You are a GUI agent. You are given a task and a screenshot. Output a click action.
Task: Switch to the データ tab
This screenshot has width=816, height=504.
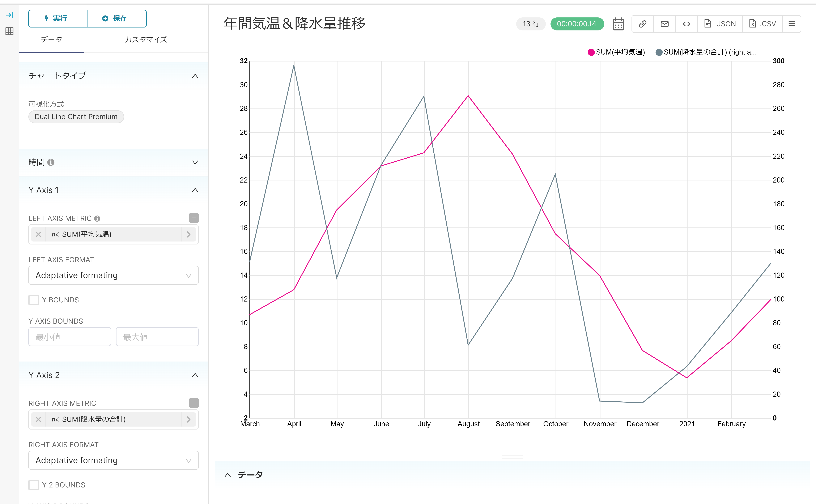click(51, 40)
